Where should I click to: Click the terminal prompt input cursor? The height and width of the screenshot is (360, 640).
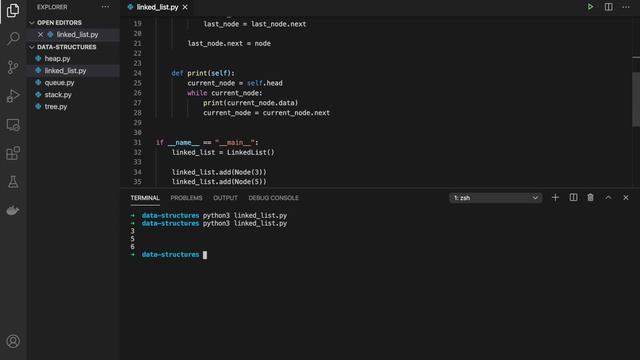point(205,255)
